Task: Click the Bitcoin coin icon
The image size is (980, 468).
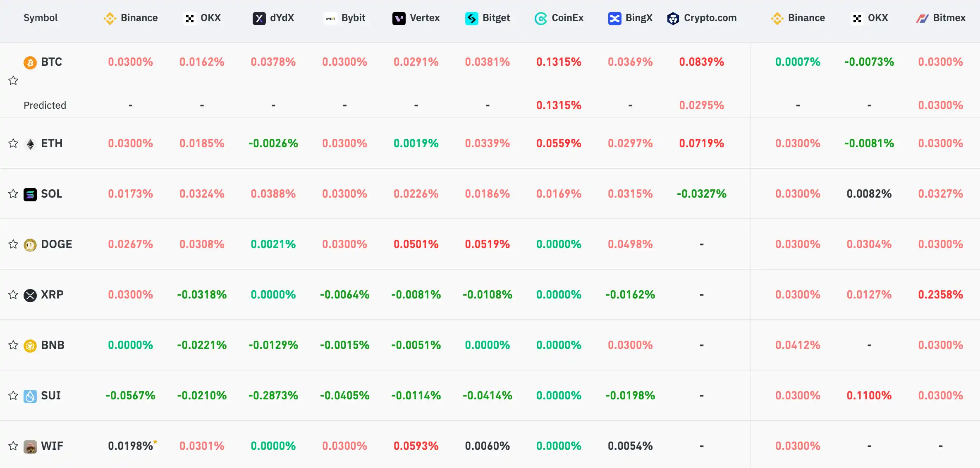Action: pos(30,62)
